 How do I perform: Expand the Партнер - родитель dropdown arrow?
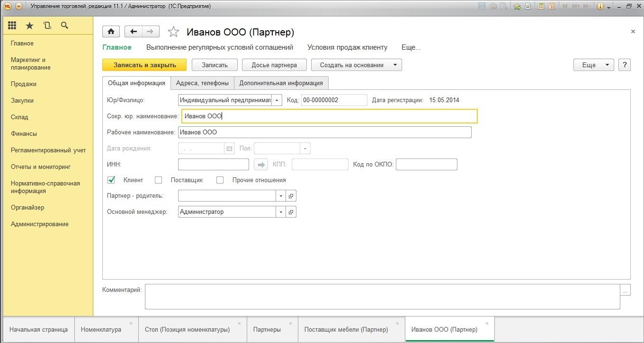pos(281,196)
